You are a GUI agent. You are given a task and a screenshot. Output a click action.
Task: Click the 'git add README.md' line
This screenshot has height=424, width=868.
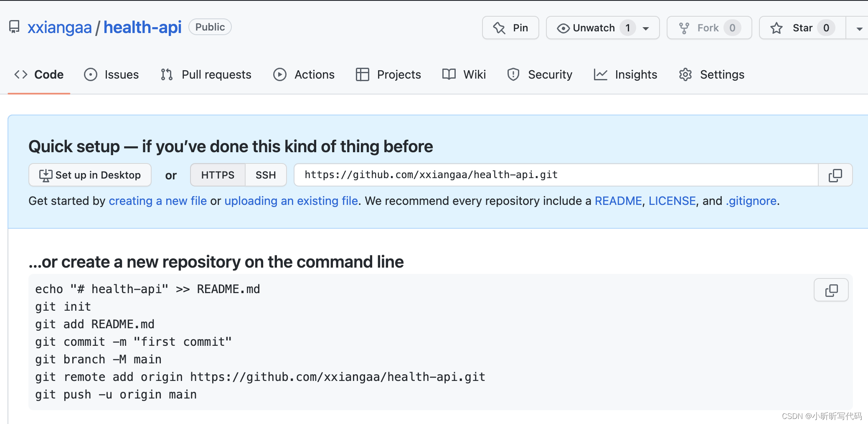pyautogui.click(x=95, y=324)
